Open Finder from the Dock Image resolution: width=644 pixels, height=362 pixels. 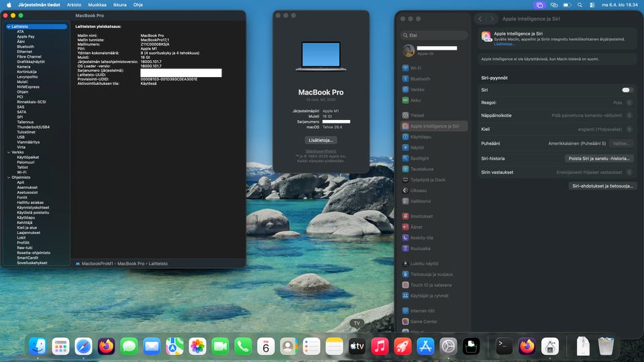(38, 347)
